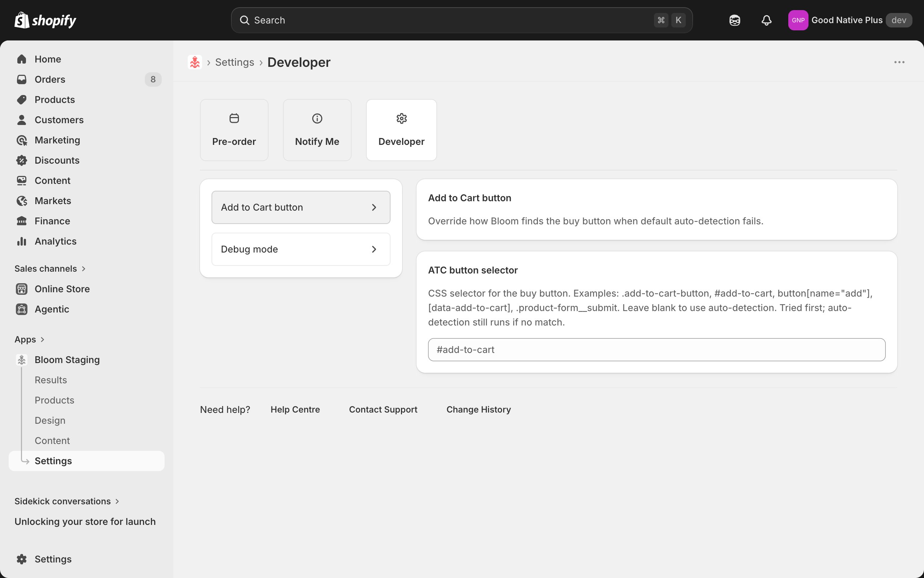Screen dimensions: 924x578
Task: Click the top Search bar
Action: pyautogui.click(x=462, y=20)
